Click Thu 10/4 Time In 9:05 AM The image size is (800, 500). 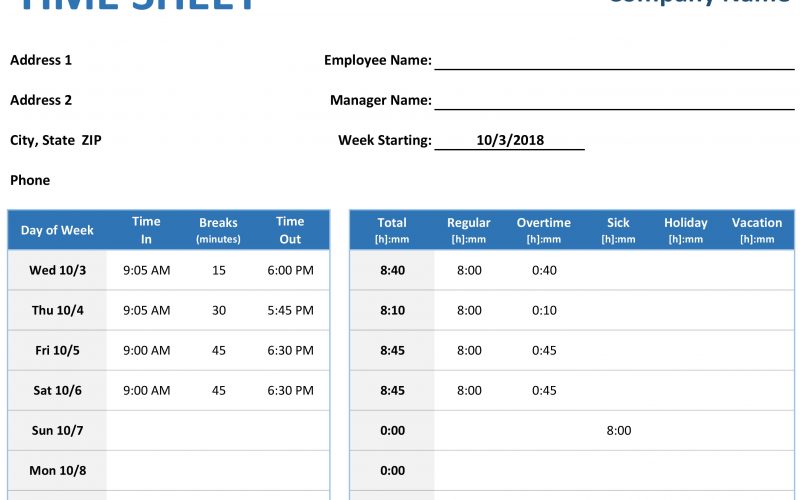point(146,310)
